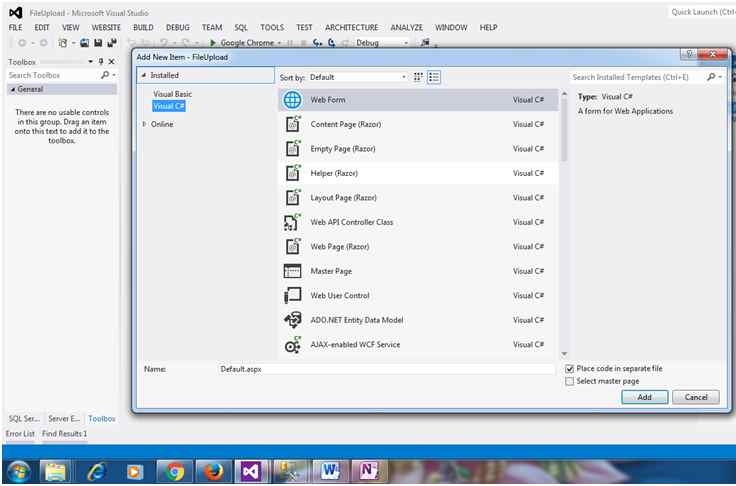Open Firefox from the taskbar
736x486 pixels.
pyautogui.click(x=213, y=471)
